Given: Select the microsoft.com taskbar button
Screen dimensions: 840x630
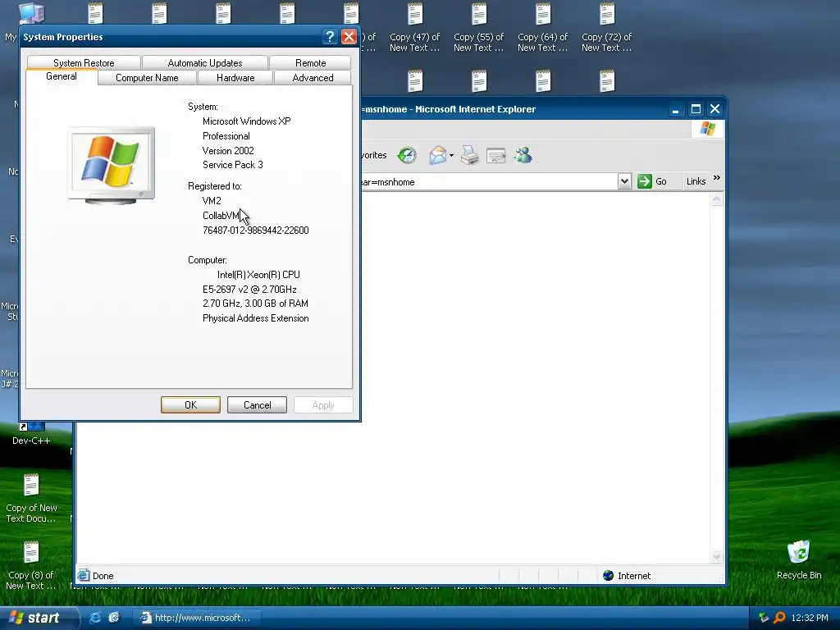Looking at the screenshot, I should click(195, 618).
